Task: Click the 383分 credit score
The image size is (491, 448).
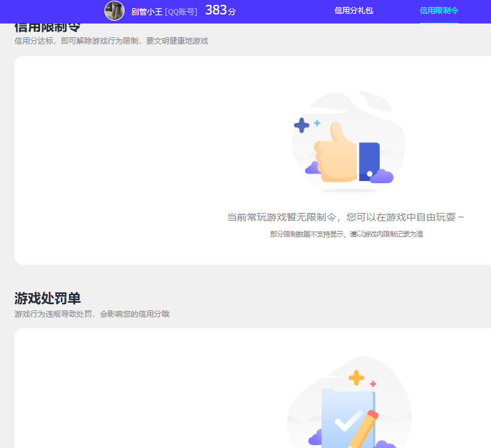Action: click(x=220, y=10)
